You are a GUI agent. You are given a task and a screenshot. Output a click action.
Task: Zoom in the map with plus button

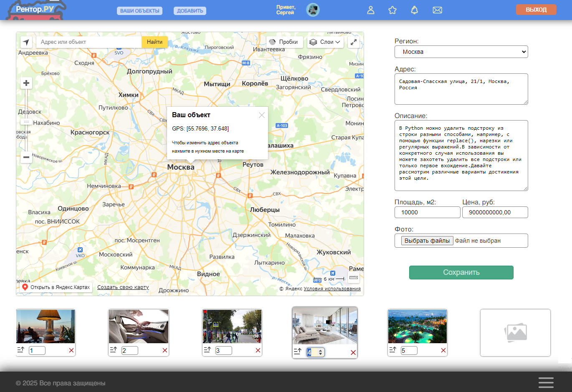click(26, 83)
